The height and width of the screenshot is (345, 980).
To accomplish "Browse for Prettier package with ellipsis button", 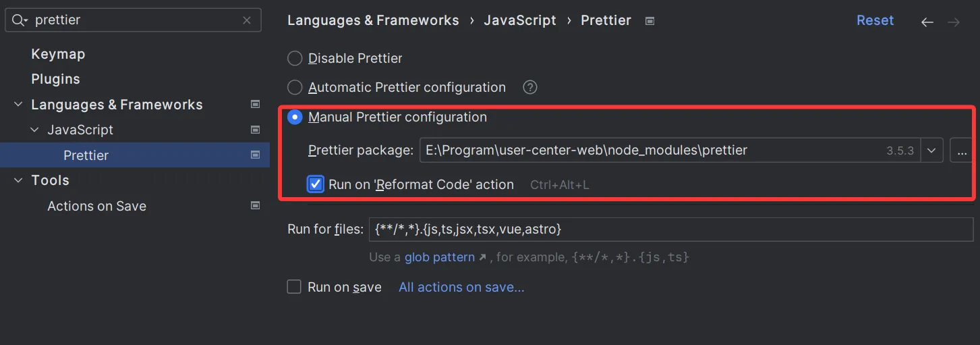I will point(960,150).
